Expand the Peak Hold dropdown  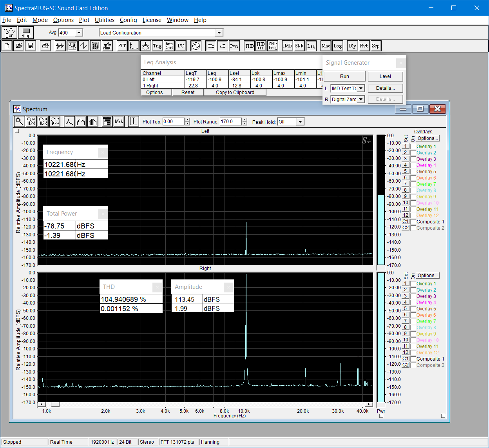coord(300,122)
